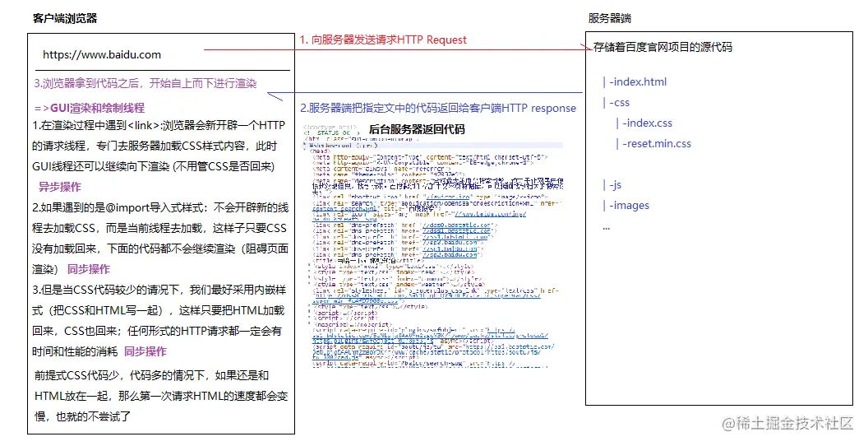Click the 后台服务器返回代码 title
868x446 pixels.
tap(417, 129)
